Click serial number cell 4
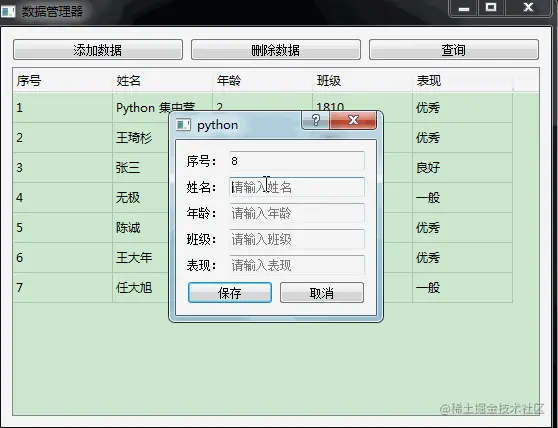The height and width of the screenshot is (428, 558). tap(63, 197)
